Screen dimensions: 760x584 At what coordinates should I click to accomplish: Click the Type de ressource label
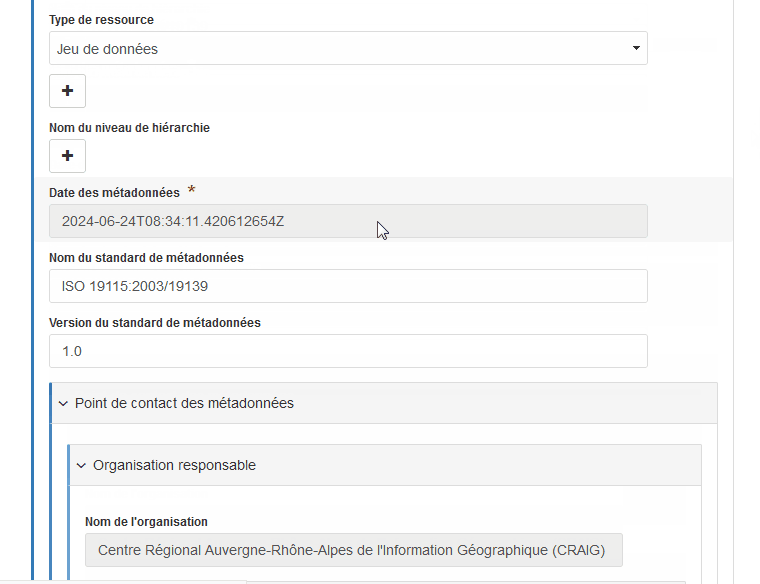101,20
